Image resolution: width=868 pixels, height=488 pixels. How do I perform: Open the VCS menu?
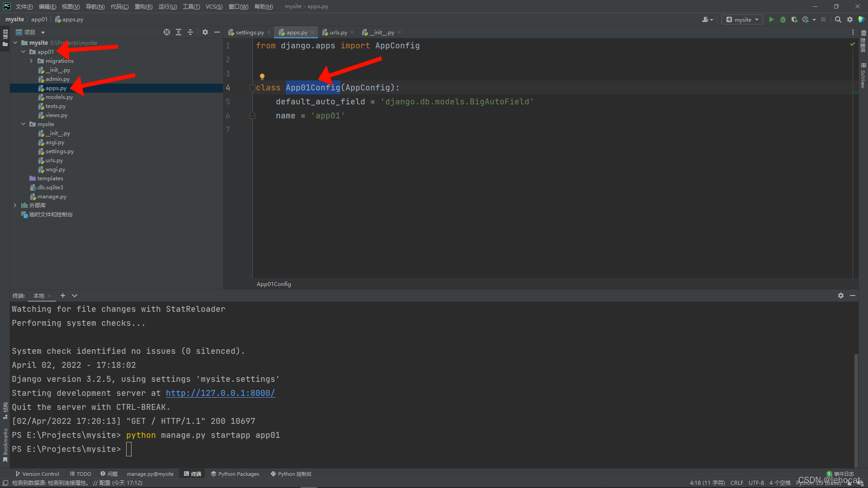coord(214,6)
